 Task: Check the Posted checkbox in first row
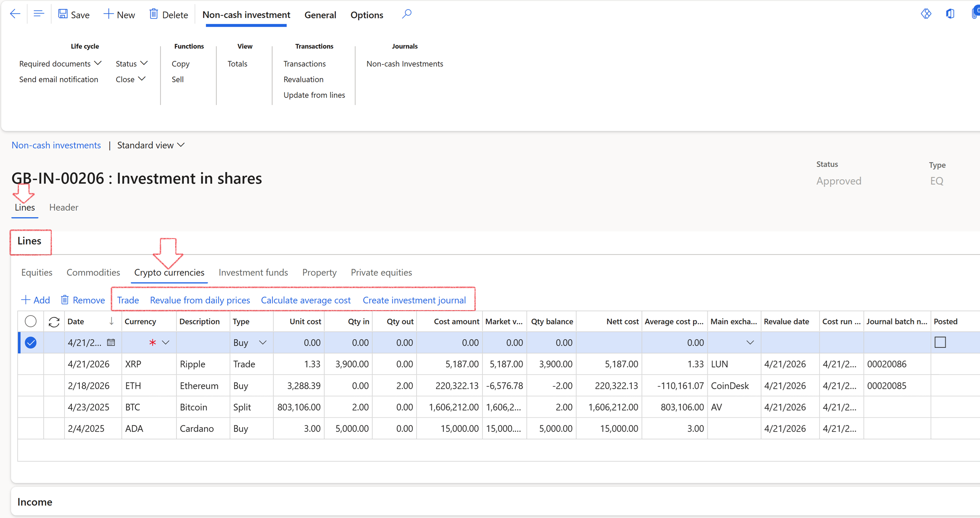click(x=939, y=343)
